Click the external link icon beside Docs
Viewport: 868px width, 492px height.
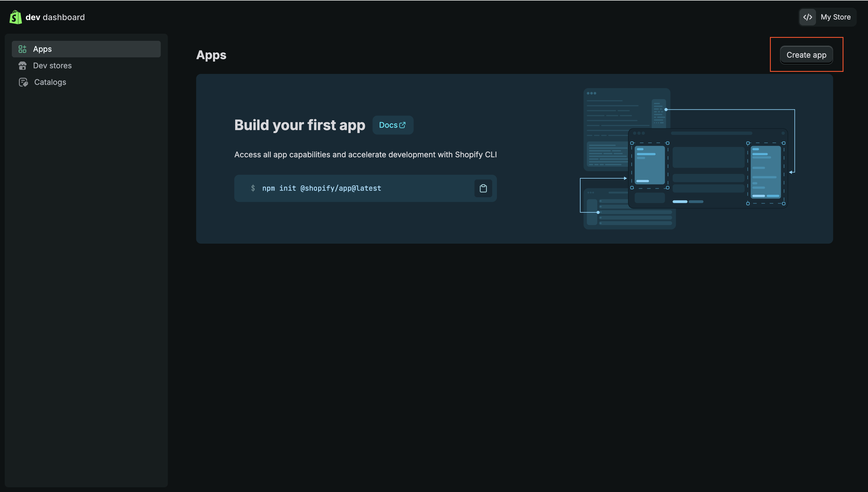402,125
